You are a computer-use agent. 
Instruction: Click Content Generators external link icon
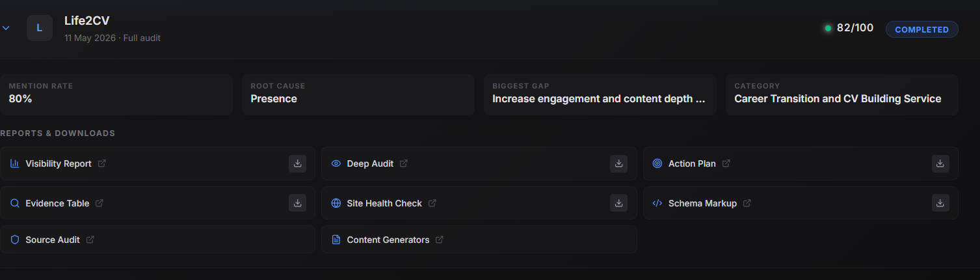(x=440, y=240)
